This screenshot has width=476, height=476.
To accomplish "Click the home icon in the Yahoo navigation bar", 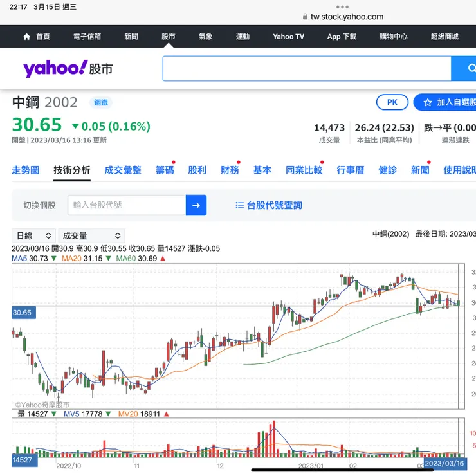I will click(x=27, y=37).
